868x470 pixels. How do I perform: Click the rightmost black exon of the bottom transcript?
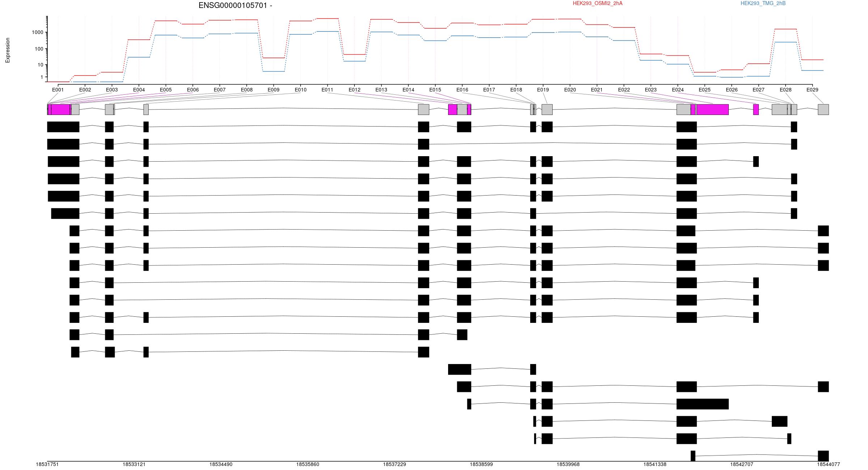pos(824,456)
